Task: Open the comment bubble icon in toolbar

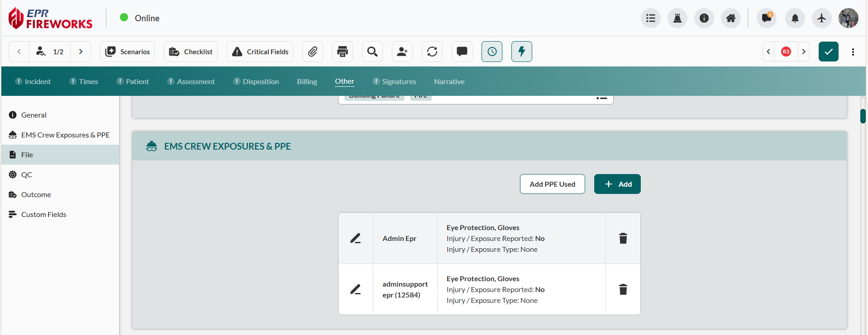Action: tap(462, 52)
